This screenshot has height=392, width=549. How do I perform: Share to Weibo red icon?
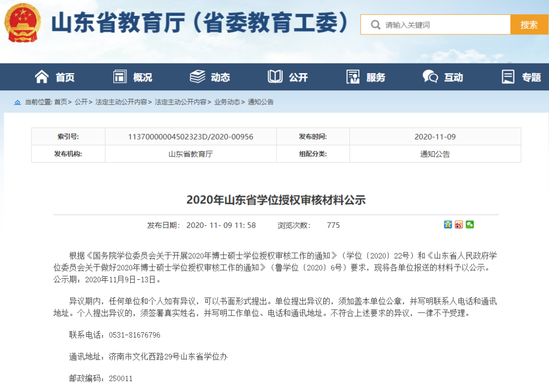click(x=459, y=224)
